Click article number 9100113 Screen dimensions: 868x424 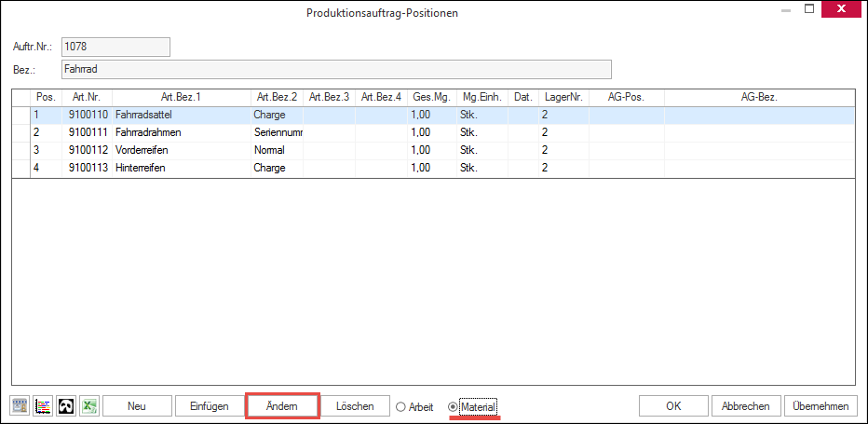(87, 168)
